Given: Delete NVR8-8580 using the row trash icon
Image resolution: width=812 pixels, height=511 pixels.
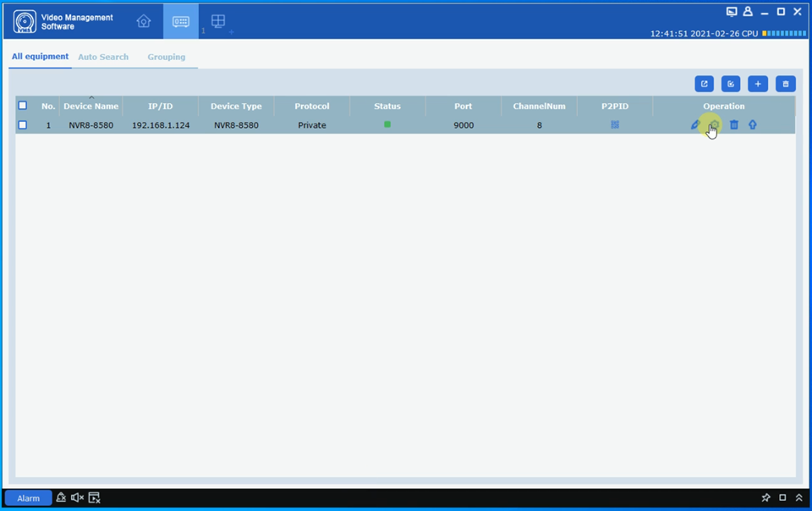Looking at the screenshot, I should (732, 124).
